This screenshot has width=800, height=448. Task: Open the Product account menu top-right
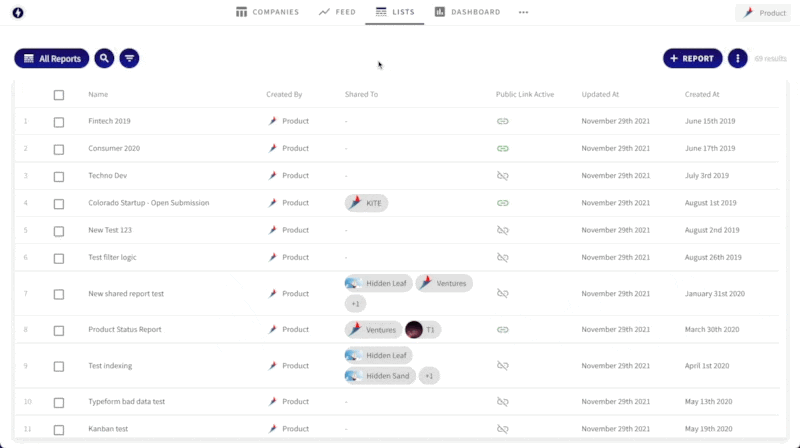[764, 13]
